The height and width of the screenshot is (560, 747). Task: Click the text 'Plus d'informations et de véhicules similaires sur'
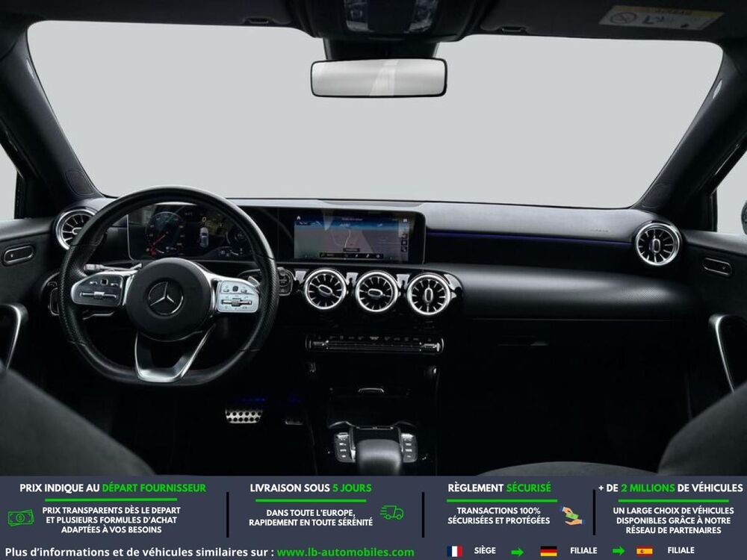pyautogui.click(x=137, y=553)
